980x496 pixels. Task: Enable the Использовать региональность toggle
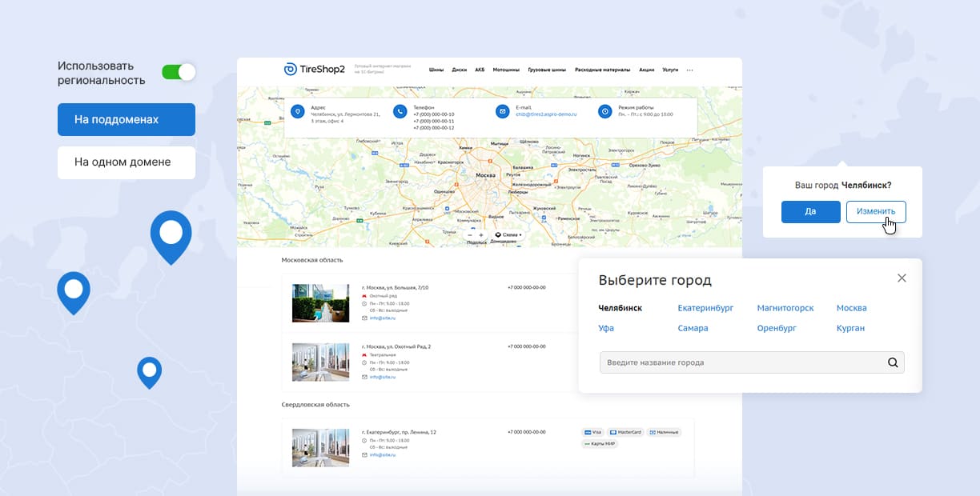pyautogui.click(x=179, y=71)
